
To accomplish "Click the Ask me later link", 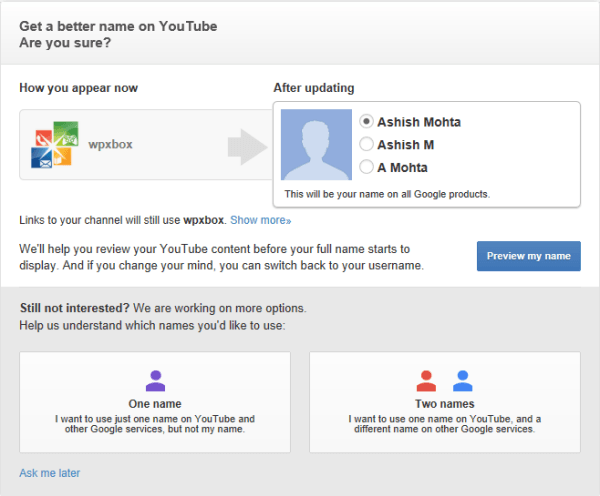I will (50, 473).
